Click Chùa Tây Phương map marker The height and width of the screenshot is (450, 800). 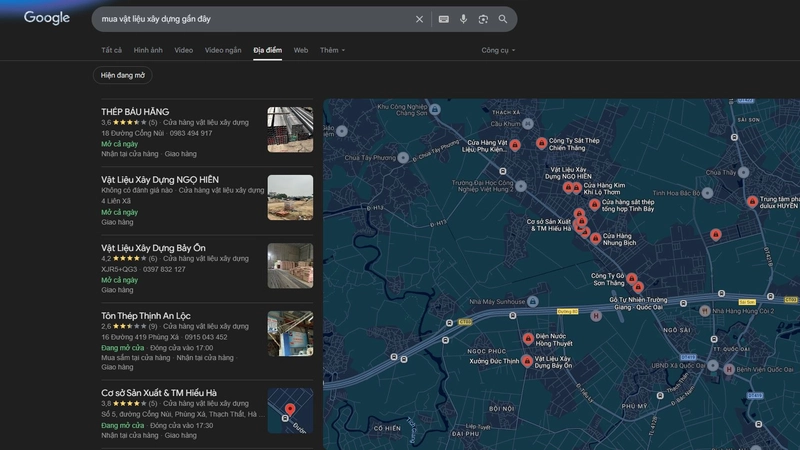pos(403,158)
